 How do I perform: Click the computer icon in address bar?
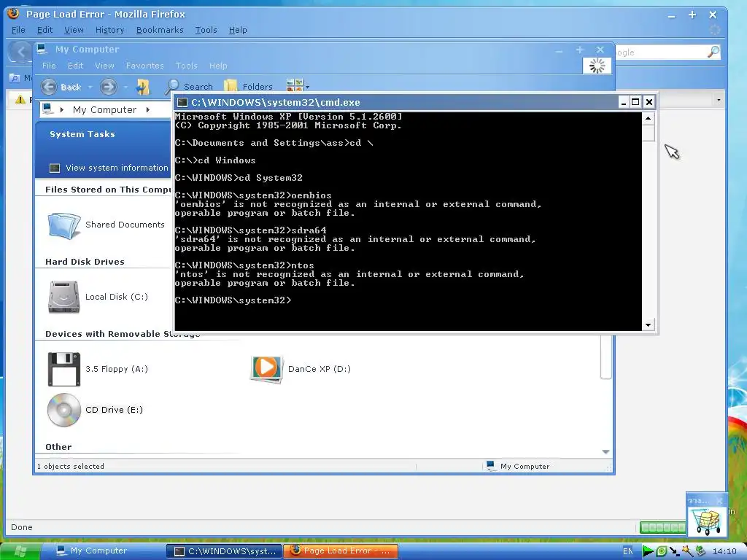tap(47, 109)
